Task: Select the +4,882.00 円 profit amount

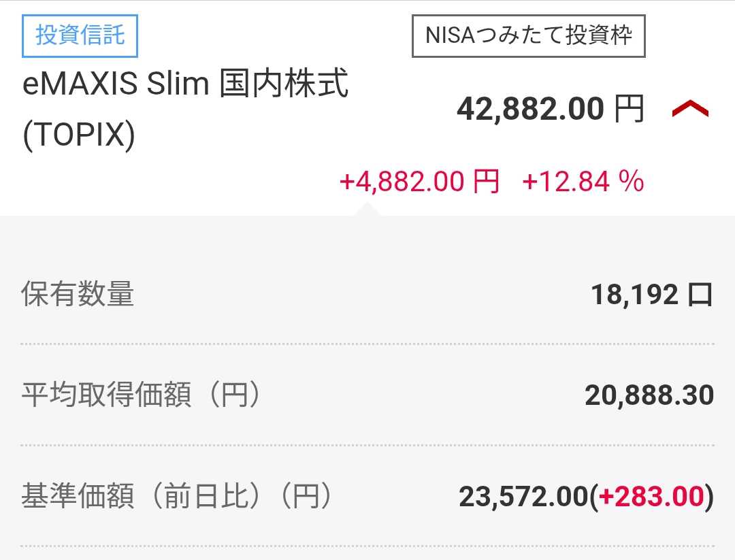Action: coord(419,182)
